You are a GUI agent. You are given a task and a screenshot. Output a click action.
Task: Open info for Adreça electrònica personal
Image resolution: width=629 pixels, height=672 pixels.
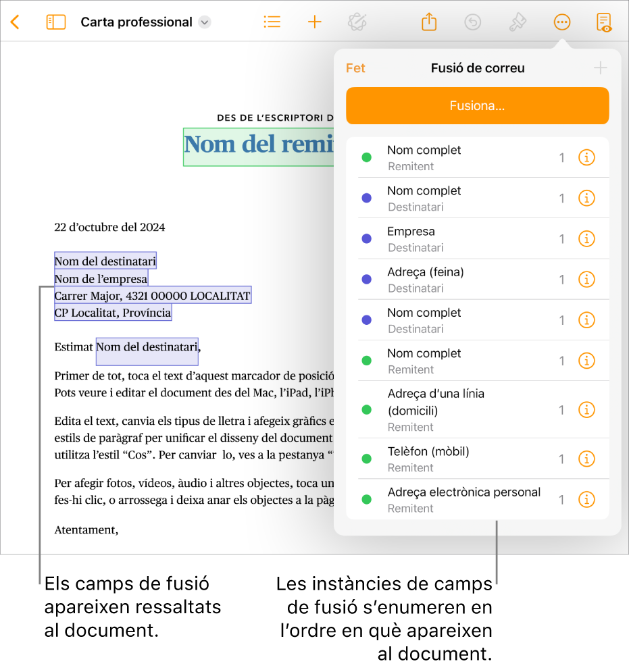coord(586,500)
